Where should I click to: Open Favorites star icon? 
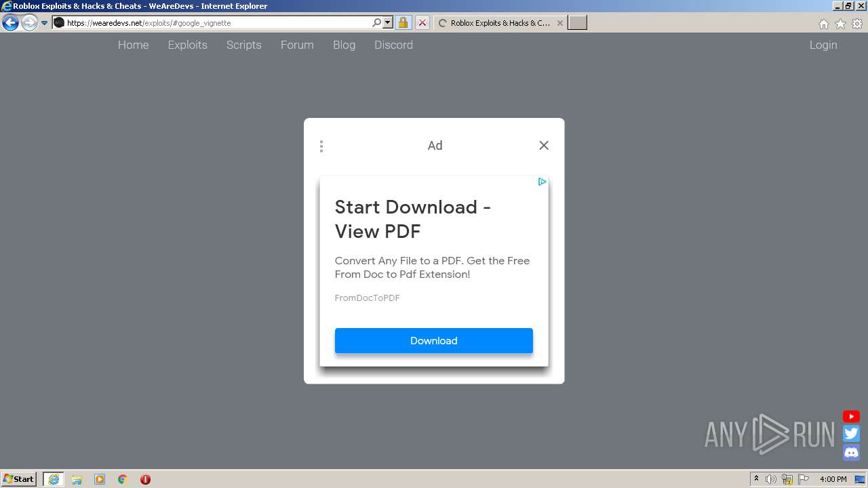click(x=840, y=24)
